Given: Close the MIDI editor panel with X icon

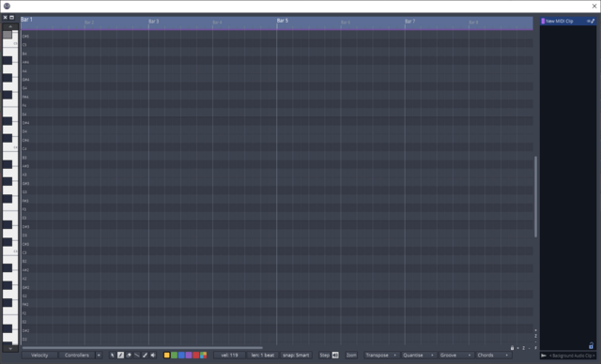Looking at the screenshot, I should pyautogui.click(x=6, y=18).
